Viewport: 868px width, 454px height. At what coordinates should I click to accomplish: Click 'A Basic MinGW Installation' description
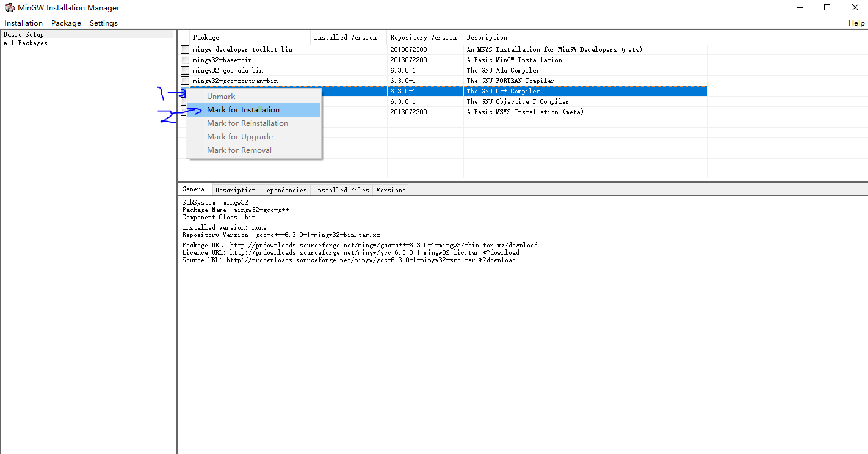515,60
